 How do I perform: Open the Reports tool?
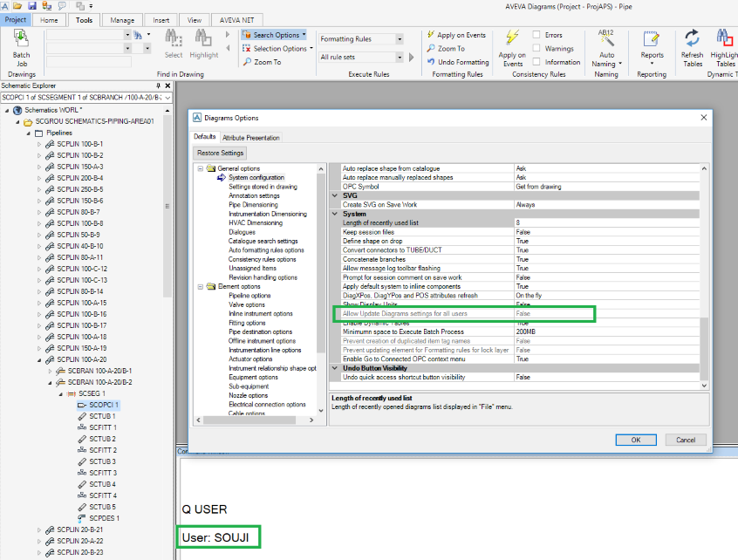pos(652,40)
